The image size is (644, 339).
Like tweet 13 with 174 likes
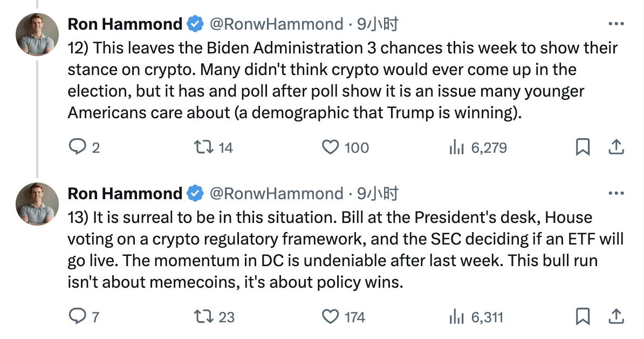330,316
